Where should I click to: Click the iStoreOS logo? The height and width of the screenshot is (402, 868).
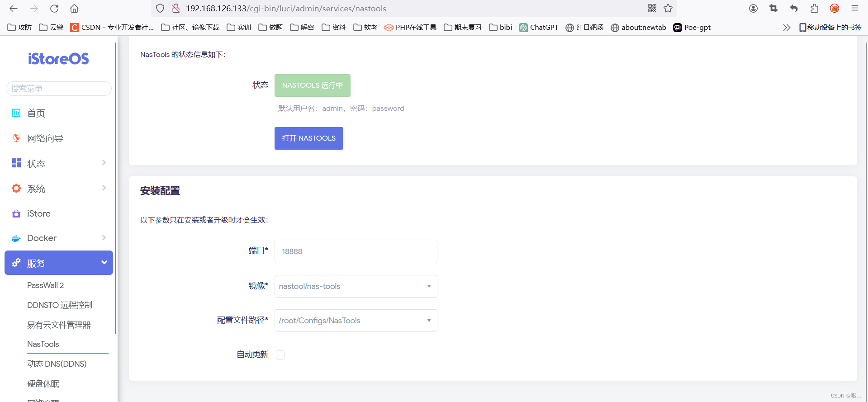58,59
